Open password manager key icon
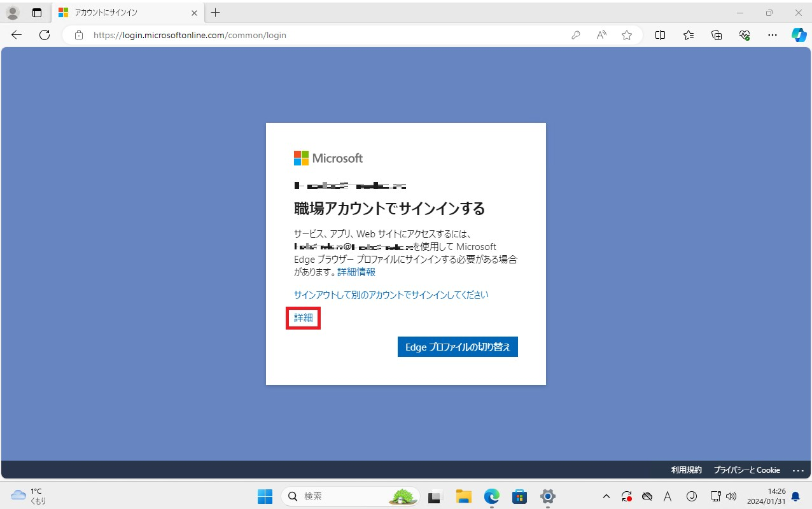 576,35
